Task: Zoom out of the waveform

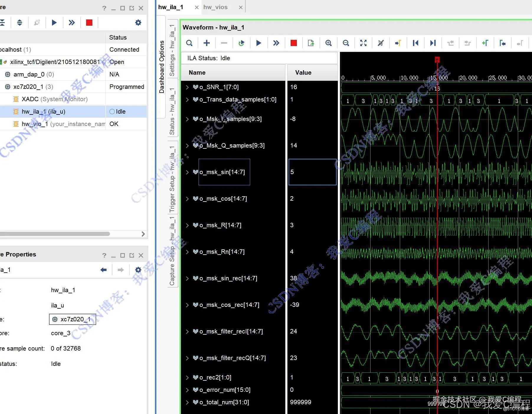Action: (x=346, y=43)
